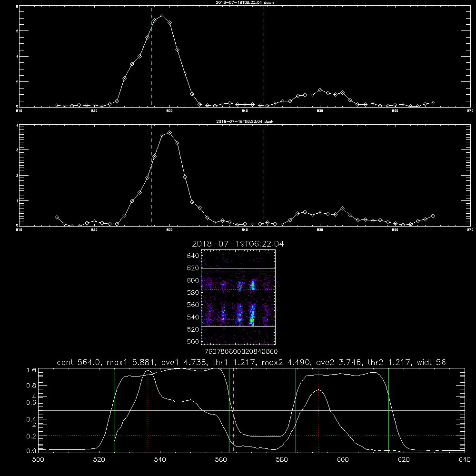
Task: Click the '540' x-axis label of the bottom plot
Action: coord(160,460)
